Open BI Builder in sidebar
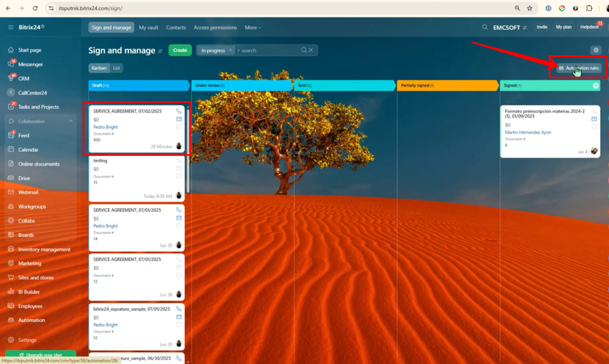The image size is (609, 364). click(29, 292)
